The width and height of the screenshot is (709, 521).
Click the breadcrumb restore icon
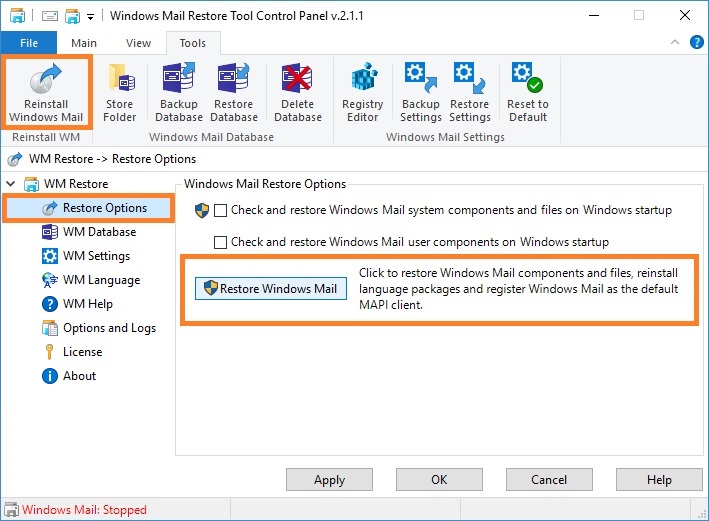[x=15, y=159]
